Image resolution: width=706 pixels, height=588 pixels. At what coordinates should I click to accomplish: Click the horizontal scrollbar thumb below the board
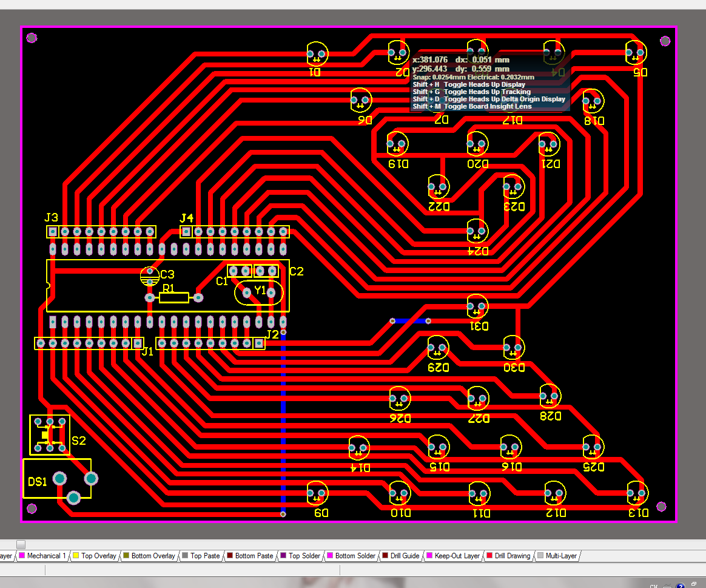pyautogui.click(x=21, y=544)
